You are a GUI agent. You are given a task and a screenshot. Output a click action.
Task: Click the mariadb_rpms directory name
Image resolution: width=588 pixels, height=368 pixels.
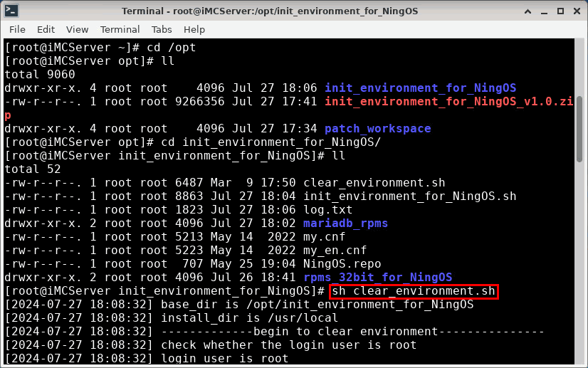tap(345, 224)
